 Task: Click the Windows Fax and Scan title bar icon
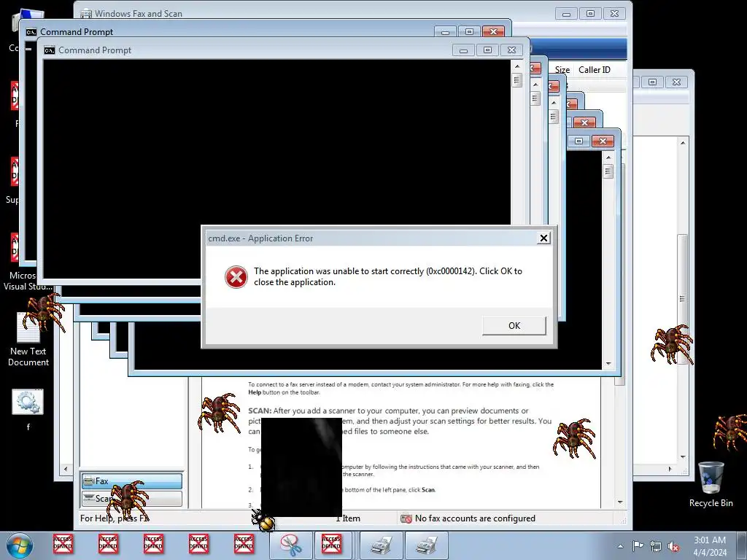(x=86, y=13)
